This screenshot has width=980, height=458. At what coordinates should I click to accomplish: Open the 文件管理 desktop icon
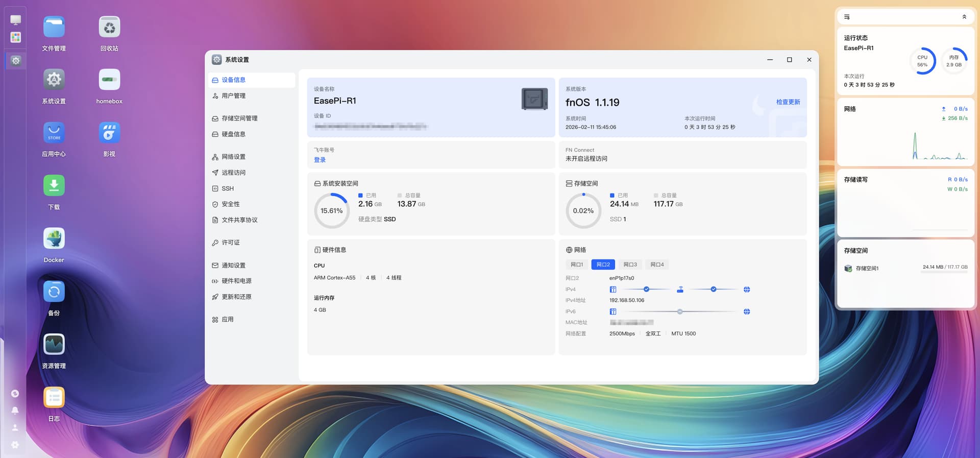tap(54, 28)
